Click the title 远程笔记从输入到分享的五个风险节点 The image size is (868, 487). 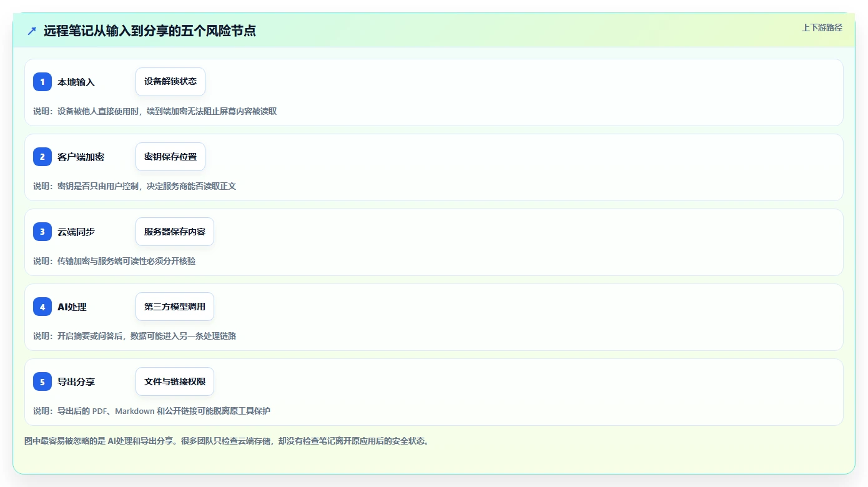pos(150,31)
